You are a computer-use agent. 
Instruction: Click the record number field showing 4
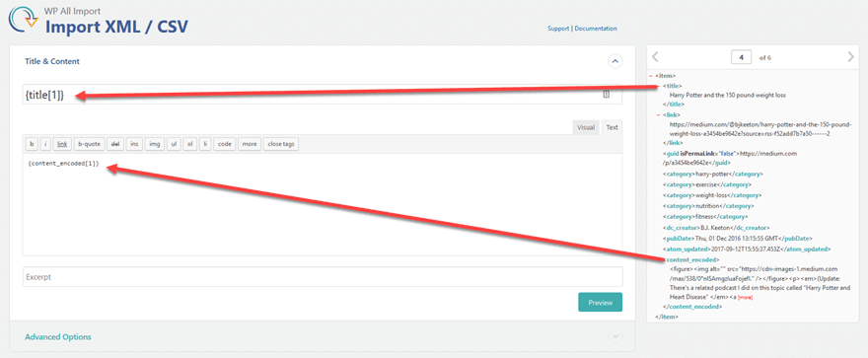coord(741,57)
